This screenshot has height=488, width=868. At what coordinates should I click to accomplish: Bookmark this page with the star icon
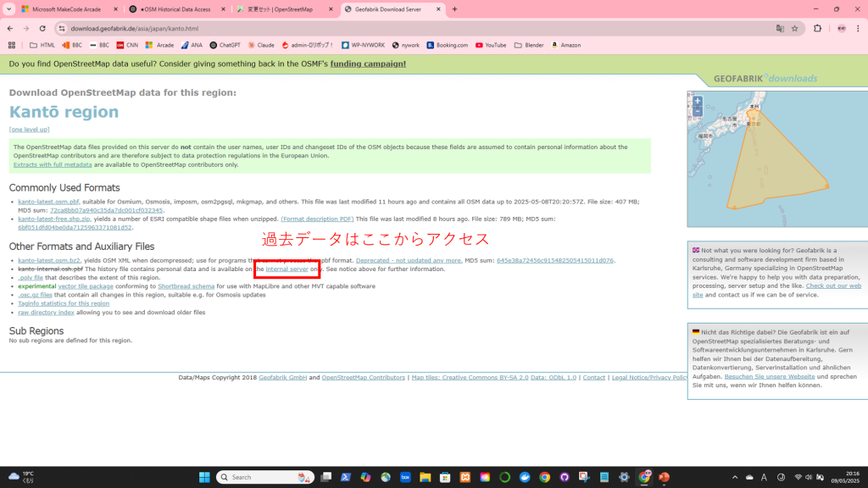tap(794, 28)
